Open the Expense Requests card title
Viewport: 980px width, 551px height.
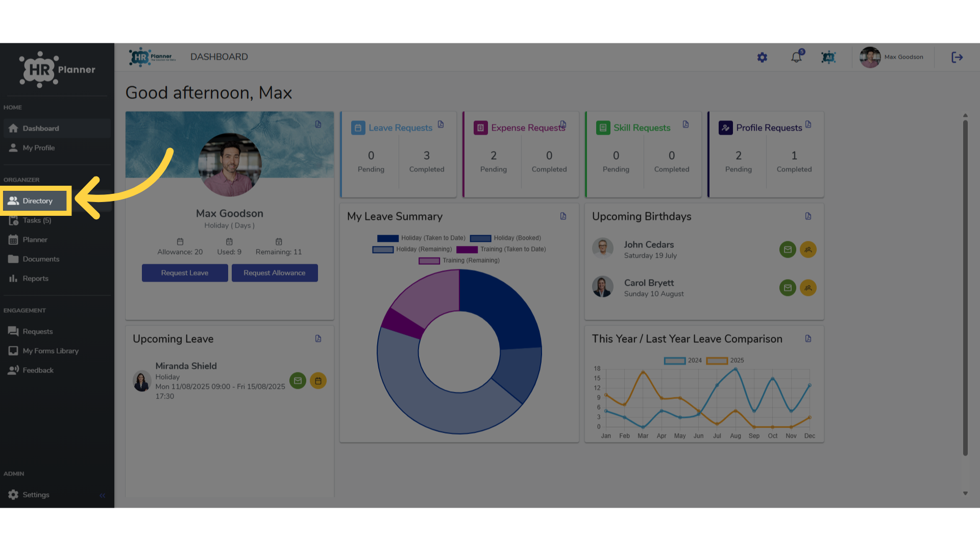click(528, 128)
